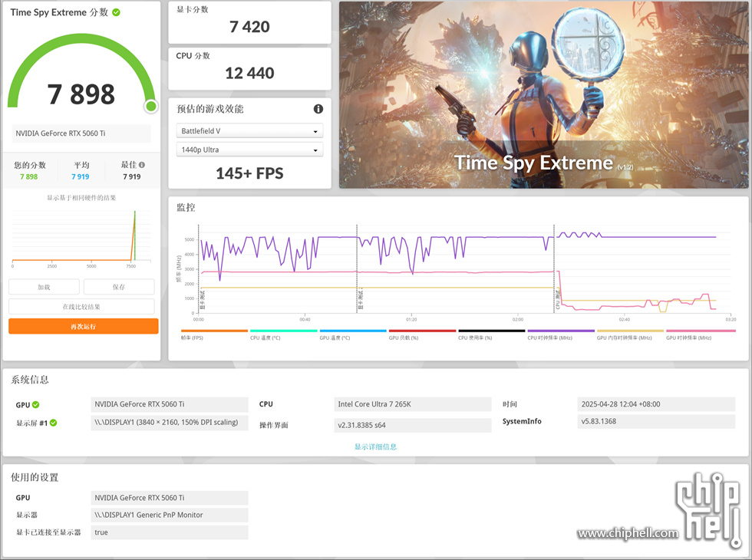
Task: Click the orange 再次运行 button
Action: [84, 327]
